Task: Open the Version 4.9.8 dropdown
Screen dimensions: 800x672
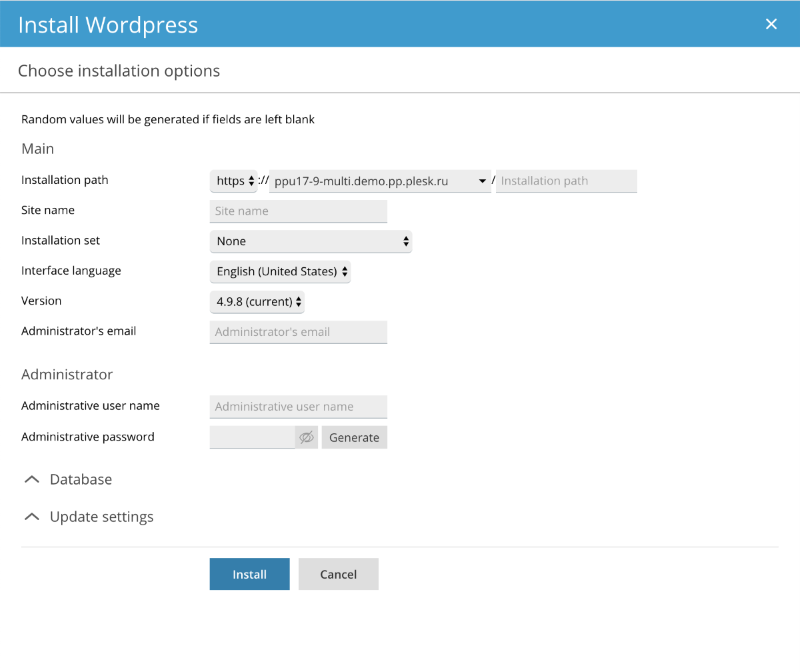Action: tap(257, 301)
